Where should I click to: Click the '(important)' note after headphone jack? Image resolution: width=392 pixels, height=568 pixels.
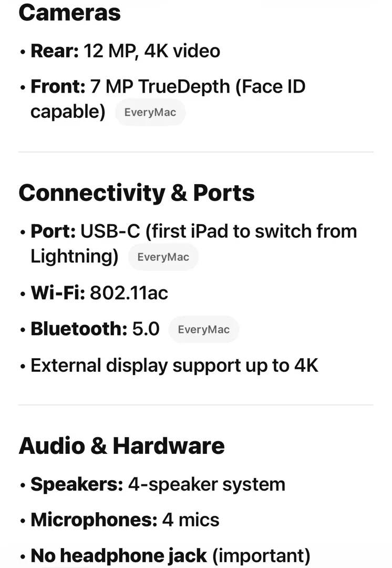261,555
